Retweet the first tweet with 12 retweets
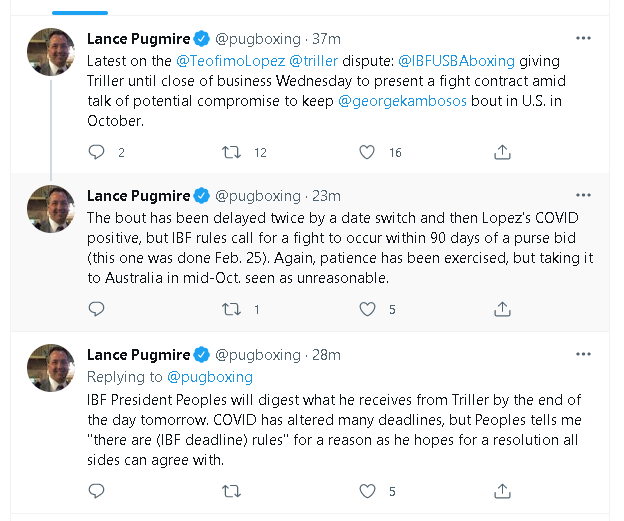Image resolution: width=624 pixels, height=521 pixels. [231, 152]
